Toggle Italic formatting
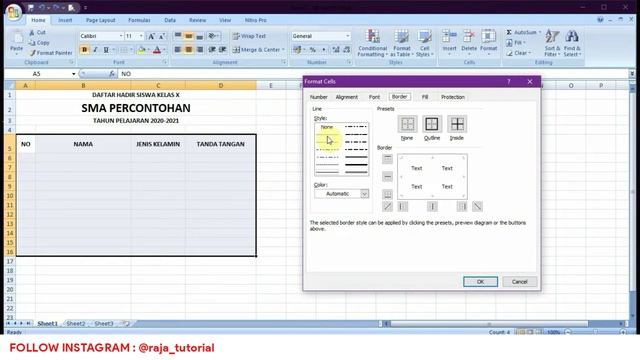Screen dimensions: 640x360 (x=95, y=50)
